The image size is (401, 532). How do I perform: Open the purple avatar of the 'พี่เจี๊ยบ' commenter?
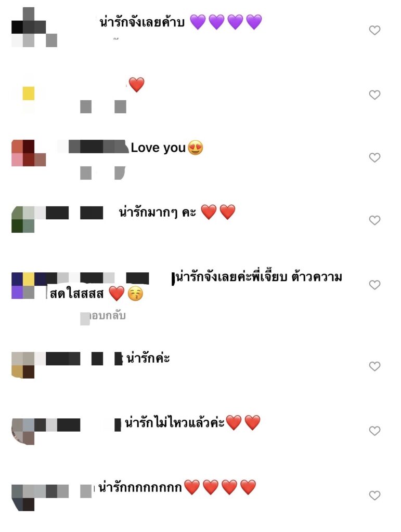(x=23, y=285)
